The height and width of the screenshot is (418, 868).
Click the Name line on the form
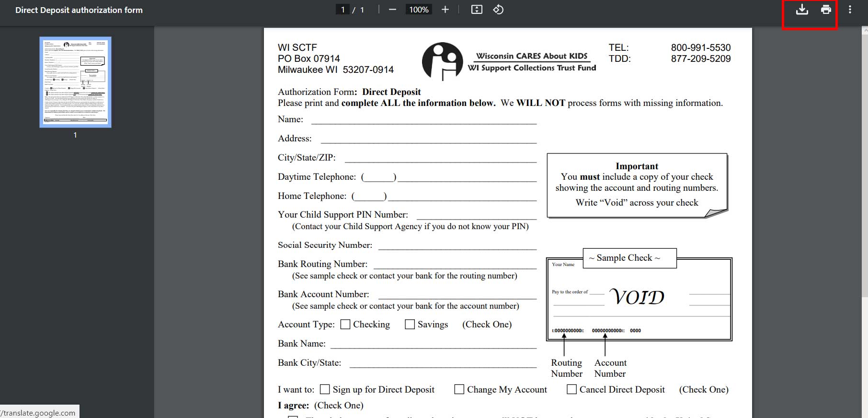[424, 120]
